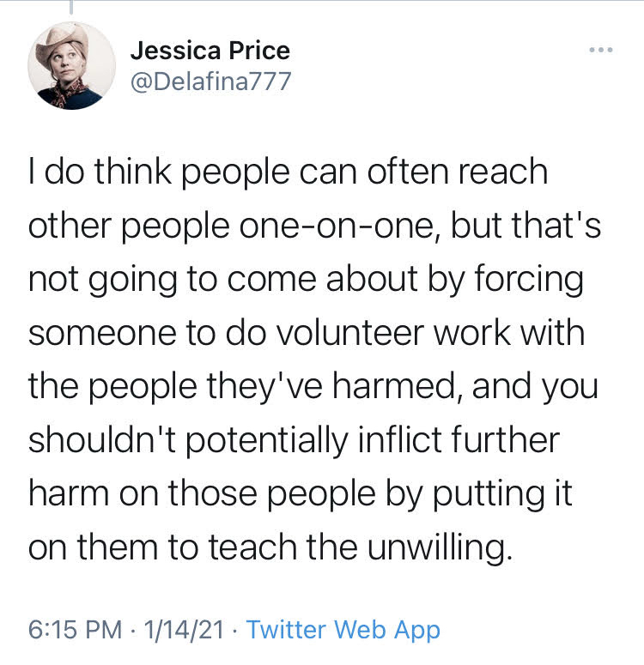
Task: Open the Twitter Web App source link
Action: [x=343, y=631]
